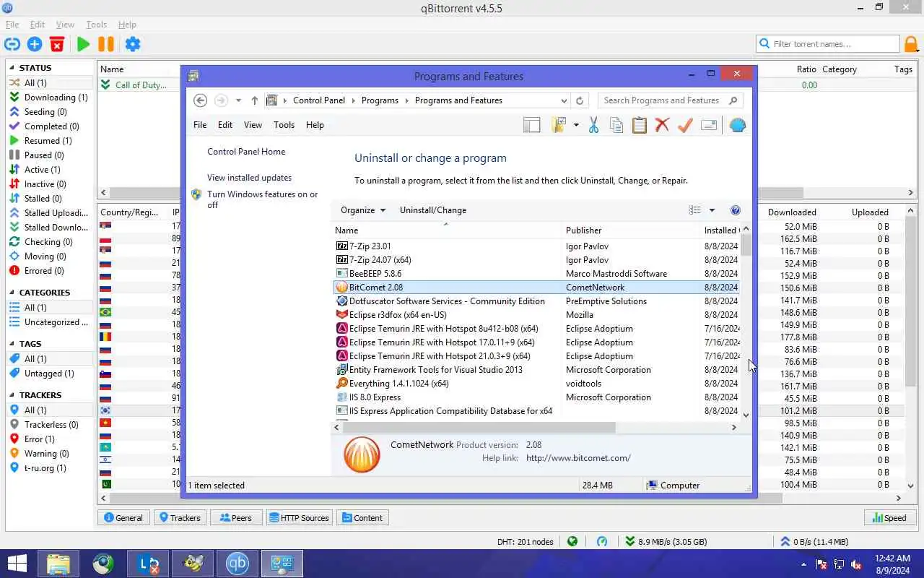
Task: Click the E-mail envelope icon in Explorer toolbar
Action: [709, 125]
